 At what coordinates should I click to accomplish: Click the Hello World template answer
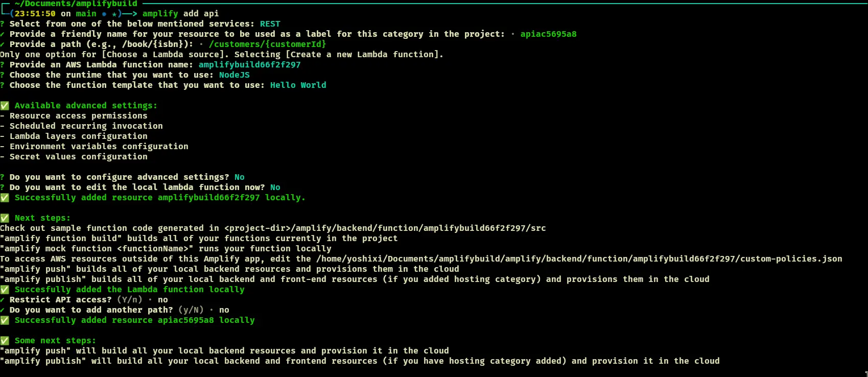pyautogui.click(x=298, y=85)
